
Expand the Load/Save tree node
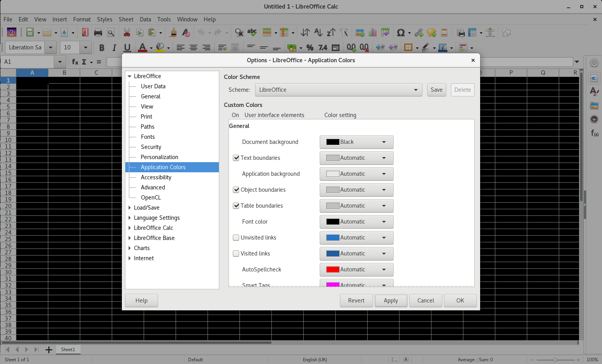[130, 208]
